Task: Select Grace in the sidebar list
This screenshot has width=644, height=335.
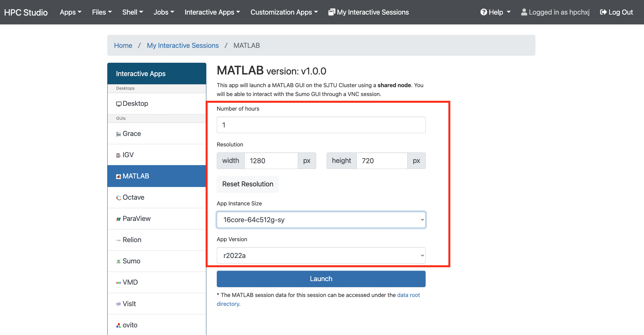Action: pyautogui.click(x=157, y=134)
